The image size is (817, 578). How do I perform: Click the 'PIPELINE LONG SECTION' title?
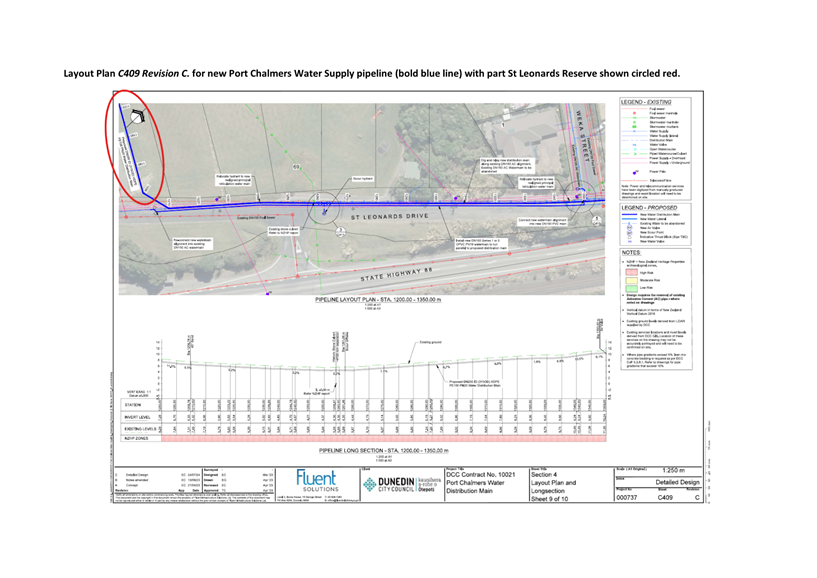383,450
